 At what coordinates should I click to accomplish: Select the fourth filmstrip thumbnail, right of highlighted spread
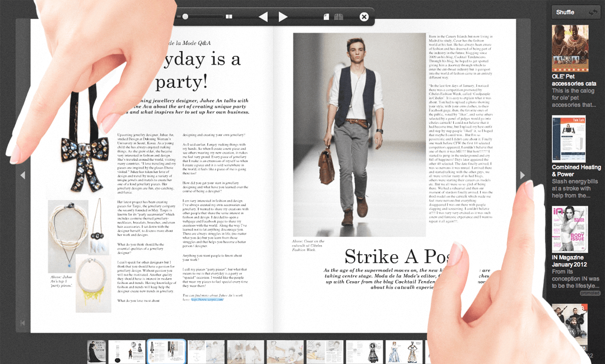(x=206, y=352)
